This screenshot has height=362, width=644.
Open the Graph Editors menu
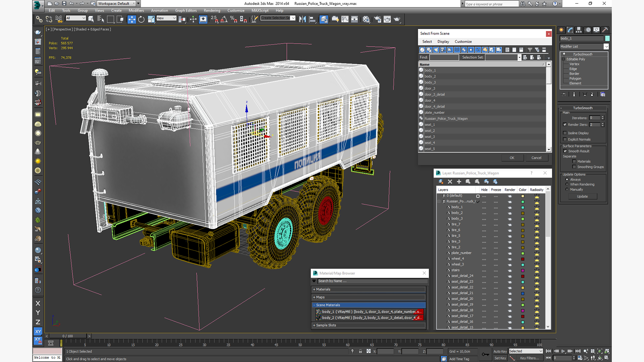[x=186, y=10]
